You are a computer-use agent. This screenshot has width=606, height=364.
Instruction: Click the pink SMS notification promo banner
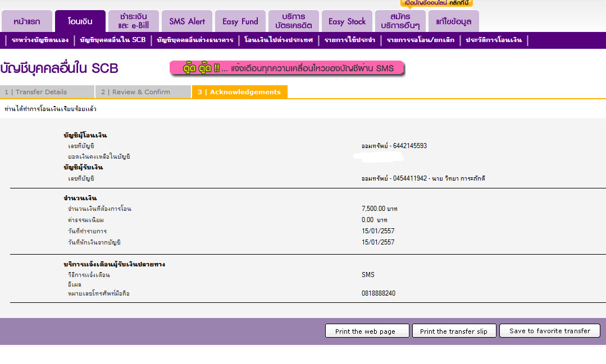pos(287,68)
